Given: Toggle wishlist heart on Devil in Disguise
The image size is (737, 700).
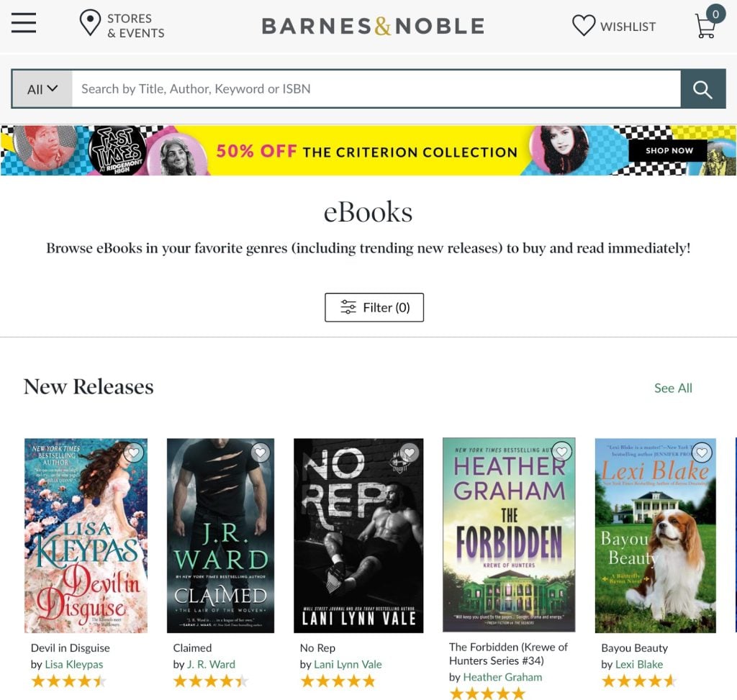Looking at the screenshot, I should 133,453.
